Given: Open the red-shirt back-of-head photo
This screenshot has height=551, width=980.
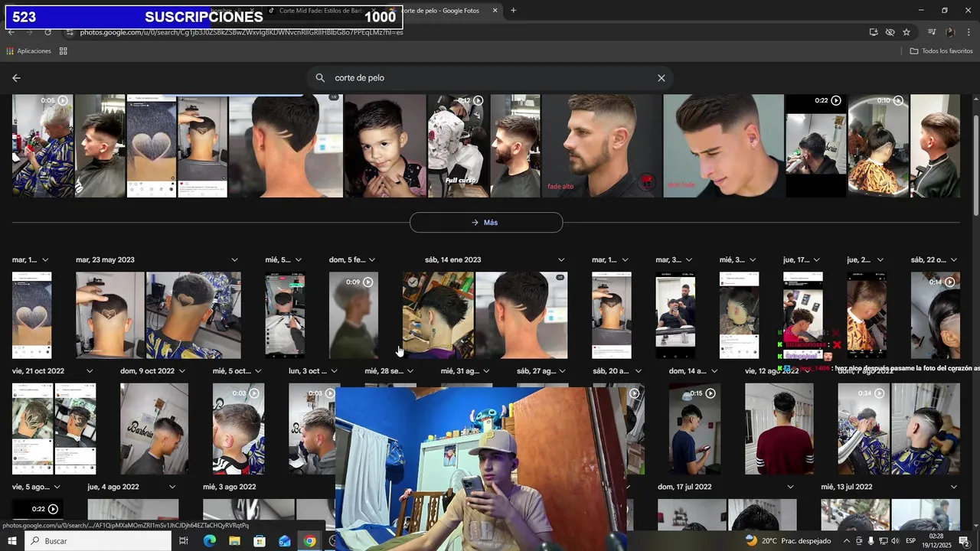Looking at the screenshot, I should 779,429.
